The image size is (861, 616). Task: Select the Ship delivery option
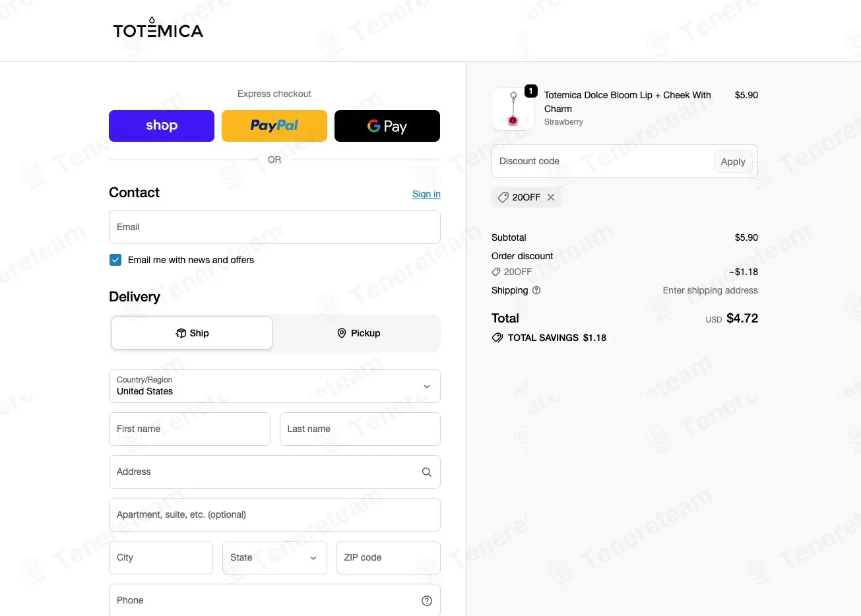click(x=192, y=333)
